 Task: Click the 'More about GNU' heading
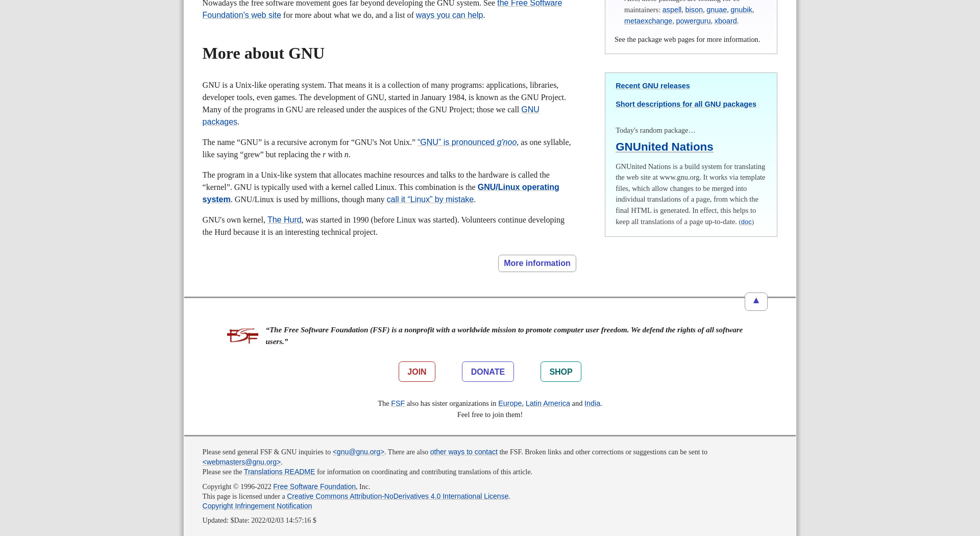[263, 53]
